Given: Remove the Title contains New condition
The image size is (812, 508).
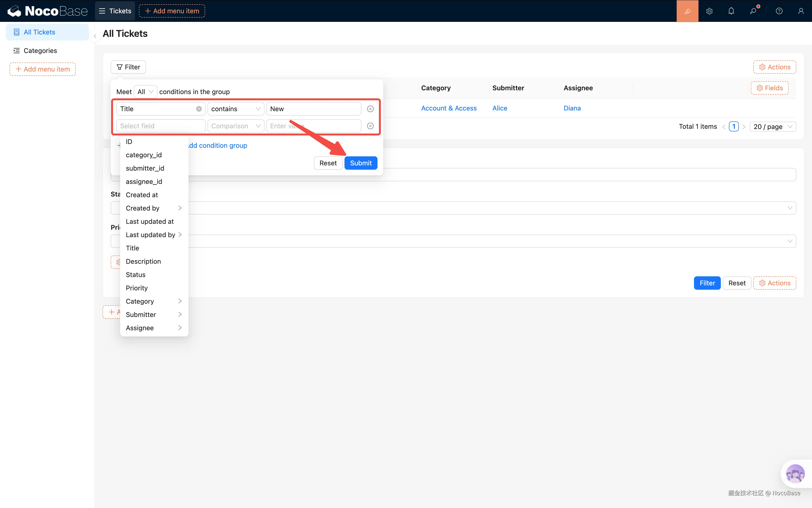Looking at the screenshot, I should click(x=370, y=109).
